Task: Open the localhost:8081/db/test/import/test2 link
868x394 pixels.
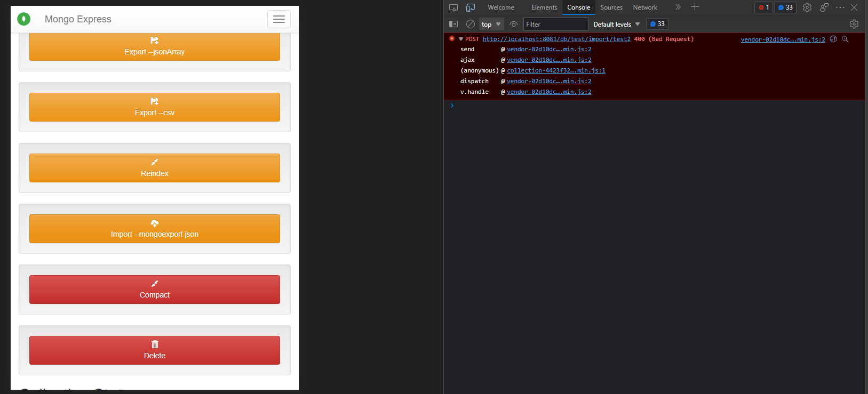Action: 556,39
